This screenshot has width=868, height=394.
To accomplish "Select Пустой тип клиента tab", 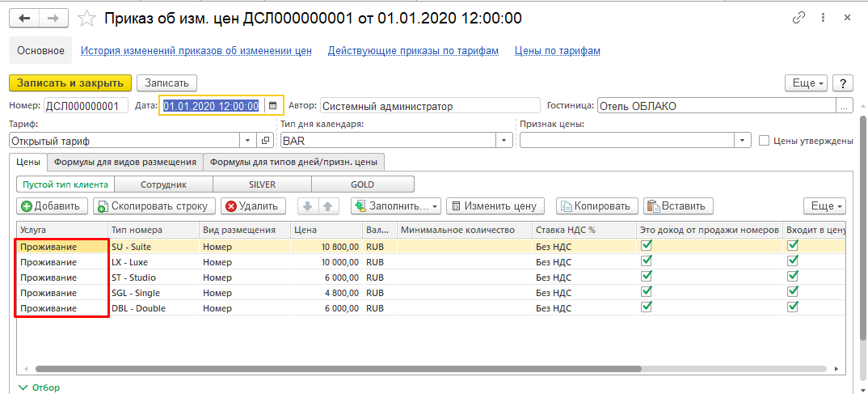I will pyautogui.click(x=65, y=184).
